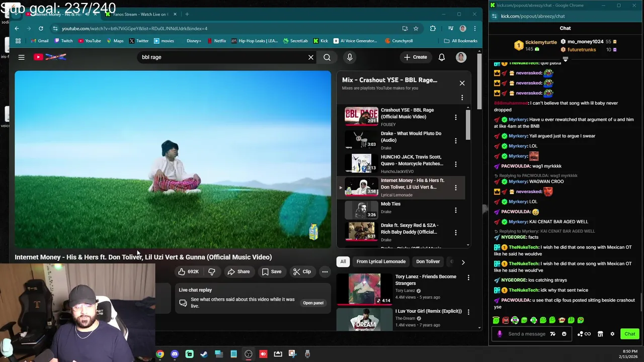The width and height of the screenshot is (644, 362).
Task: Go to the YouTube home logo
Action: 50,57
